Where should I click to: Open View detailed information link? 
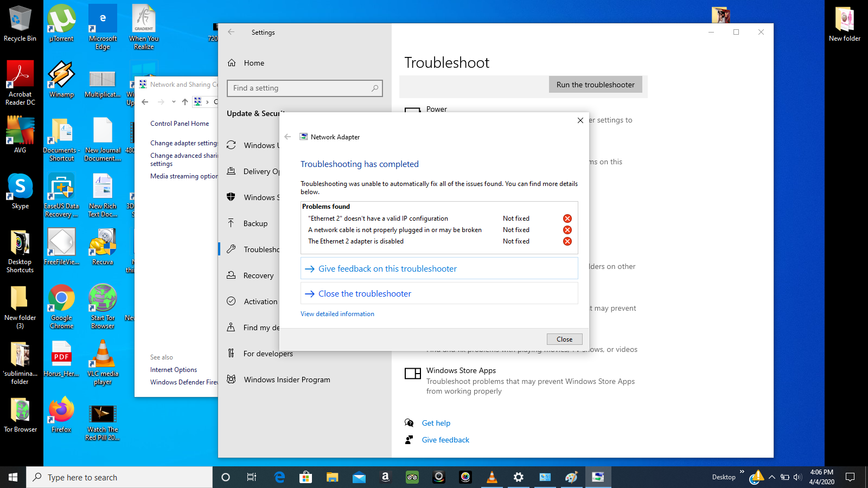click(337, 314)
